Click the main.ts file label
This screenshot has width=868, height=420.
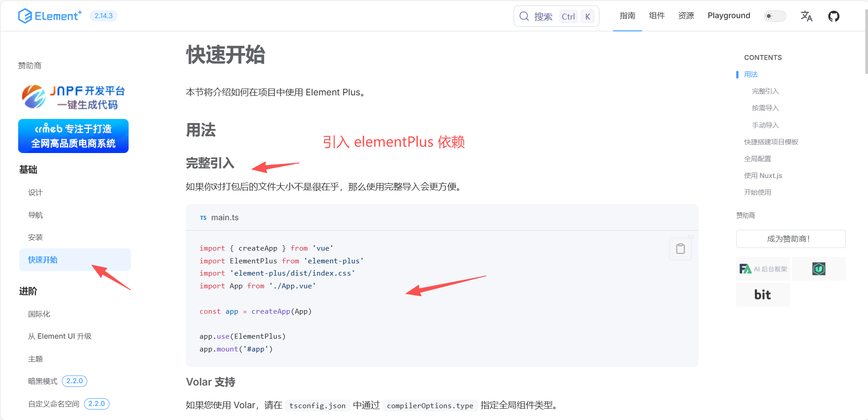coord(224,217)
